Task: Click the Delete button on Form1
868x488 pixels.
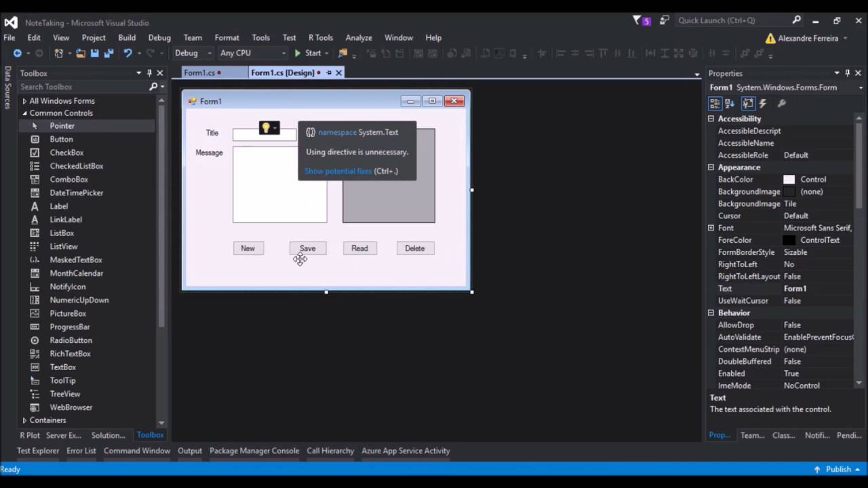Action: pos(415,248)
